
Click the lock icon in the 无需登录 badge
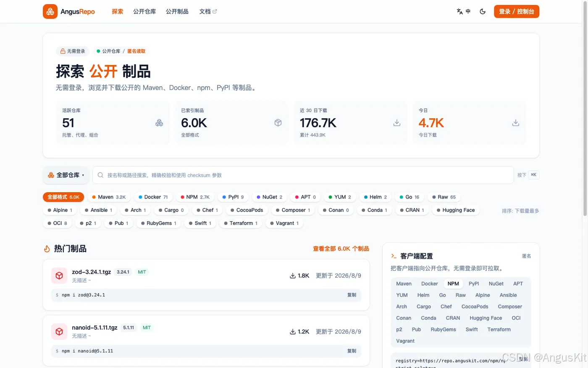click(x=63, y=51)
